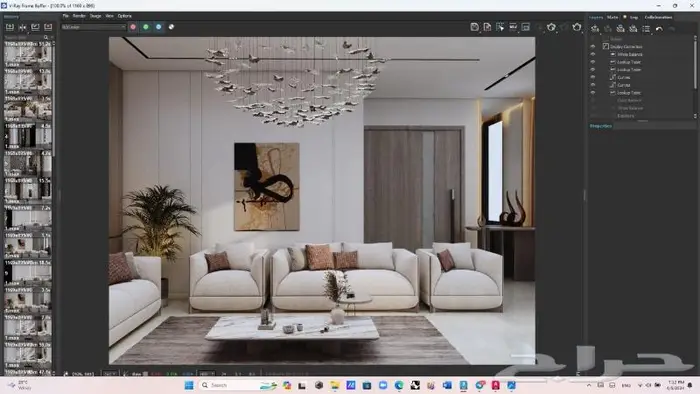Switch to mono/alpha channel view
The image size is (700, 394).
pos(171,27)
